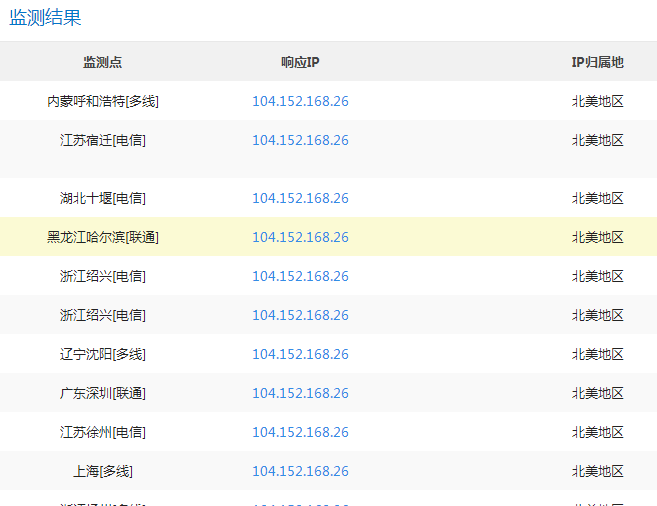Click 北美地区 in the 江苏宿迁[电信] row

click(x=597, y=140)
